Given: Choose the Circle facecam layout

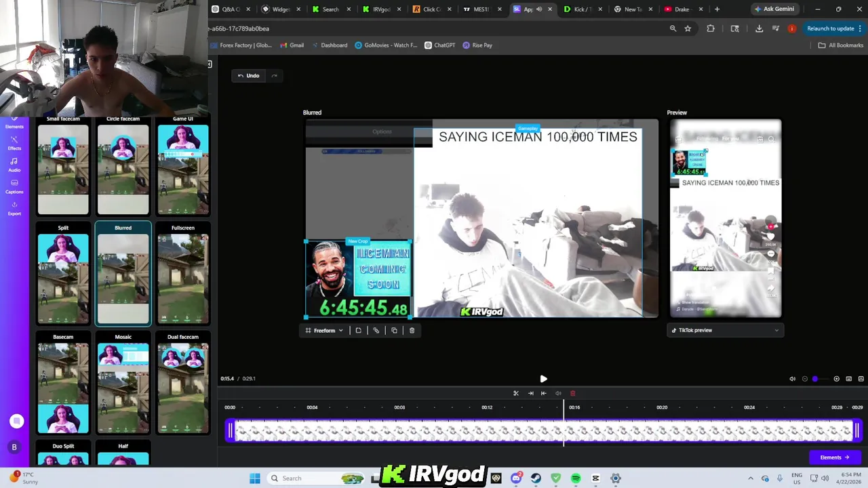Looking at the screenshot, I should 123,165.
